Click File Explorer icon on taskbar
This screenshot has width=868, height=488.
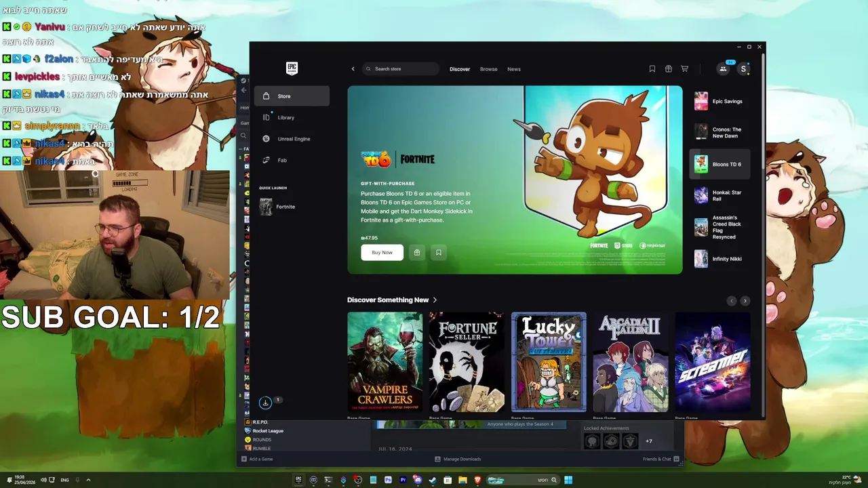point(462,480)
